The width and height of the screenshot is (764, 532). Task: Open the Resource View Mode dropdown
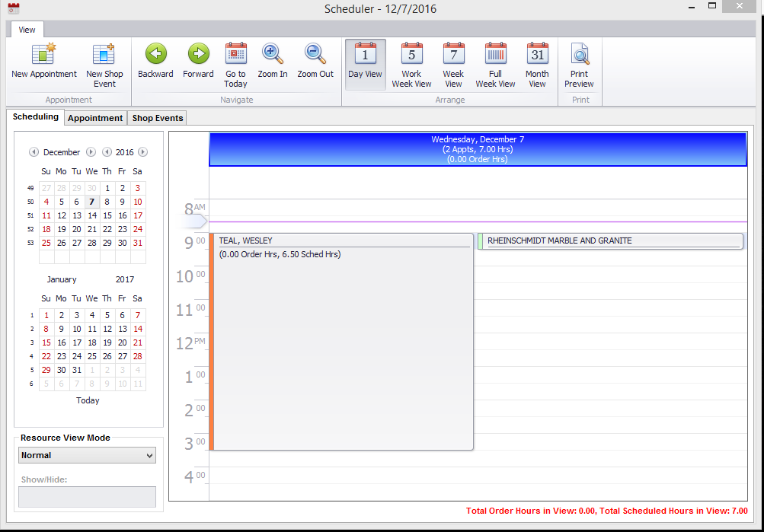pyautogui.click(x=88, y=455)
